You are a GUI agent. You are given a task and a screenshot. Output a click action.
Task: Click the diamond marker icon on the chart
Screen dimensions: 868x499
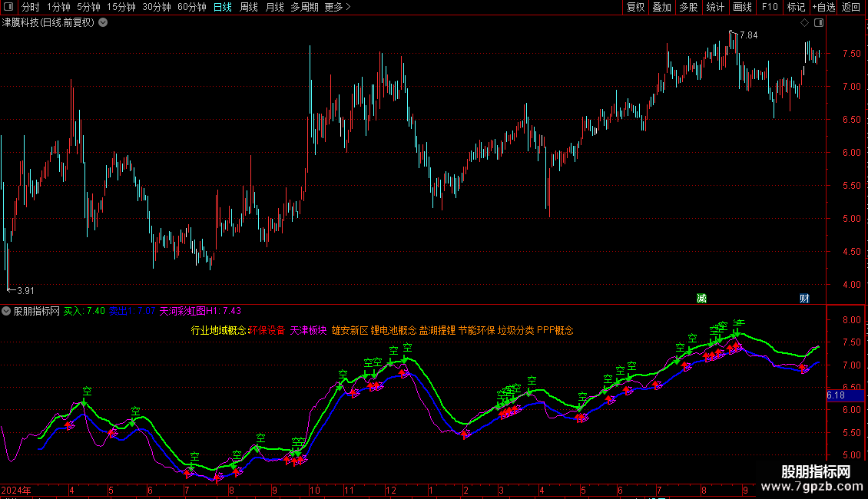[x=805, y=23]
